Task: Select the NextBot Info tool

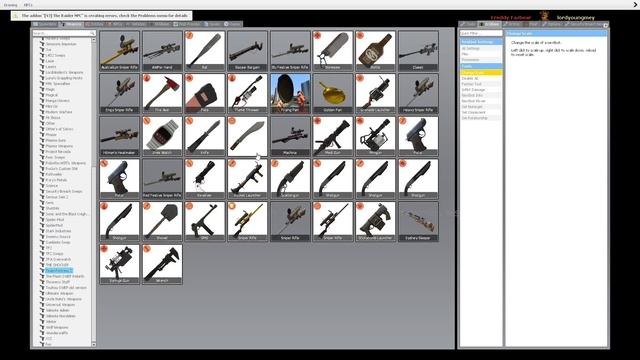Action: [x=481, y=95]
